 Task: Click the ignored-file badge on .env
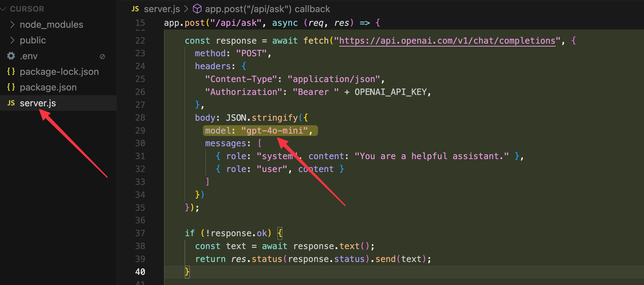point(102,57)
